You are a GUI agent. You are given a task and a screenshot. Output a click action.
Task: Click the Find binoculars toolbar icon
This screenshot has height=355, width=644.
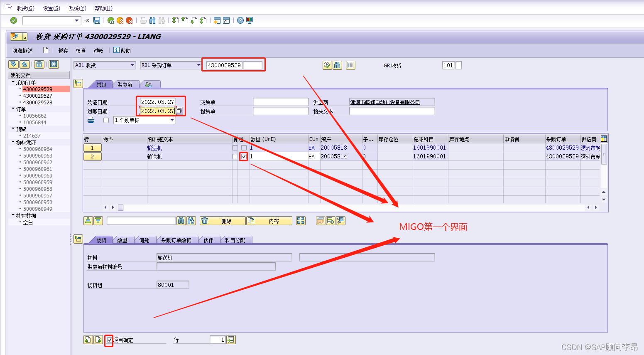click(152, 20)
